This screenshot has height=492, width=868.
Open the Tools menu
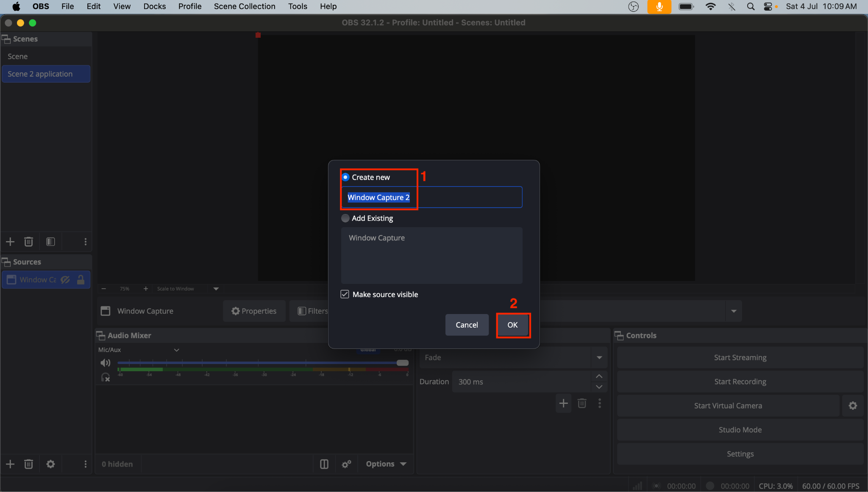pos(298,6)
